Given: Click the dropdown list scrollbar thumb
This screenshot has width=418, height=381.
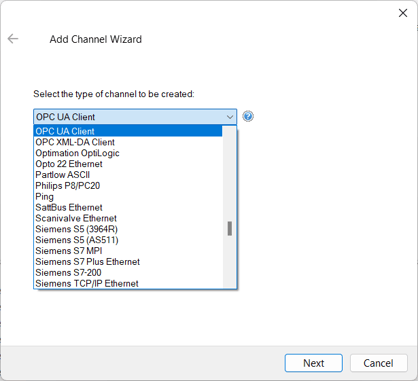Looking at the screenshot, I should pyautogui.click(x=230, y=229).
